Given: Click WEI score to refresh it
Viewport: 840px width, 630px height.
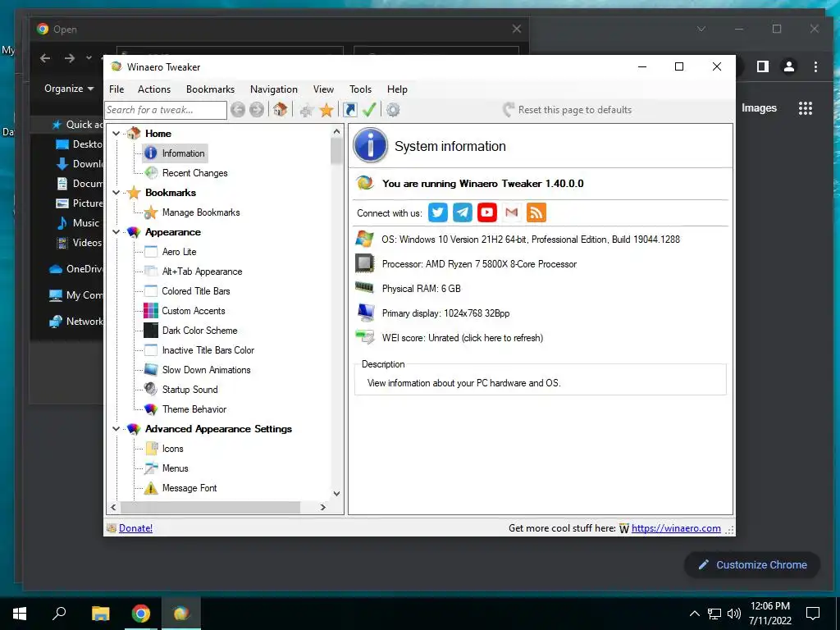Looking at the screenshot, I should [x=463, y=338].
